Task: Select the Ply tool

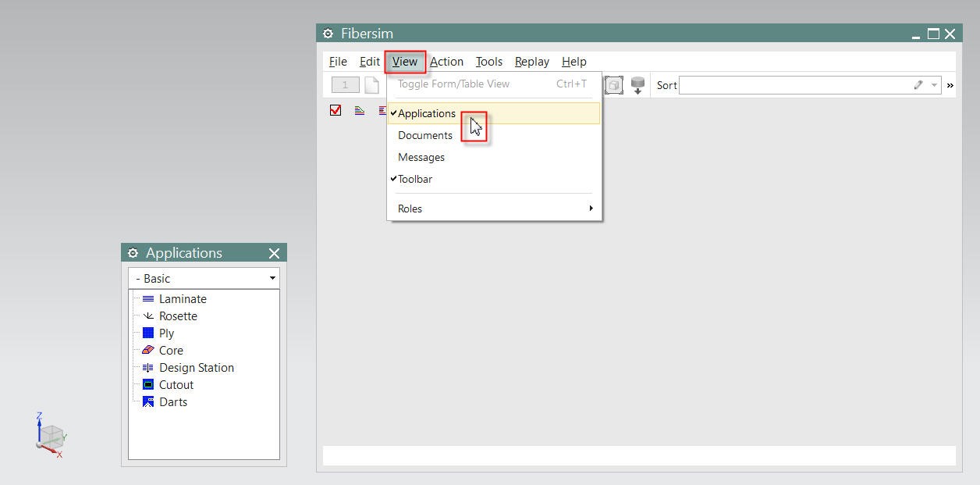Action: point(166,333)
